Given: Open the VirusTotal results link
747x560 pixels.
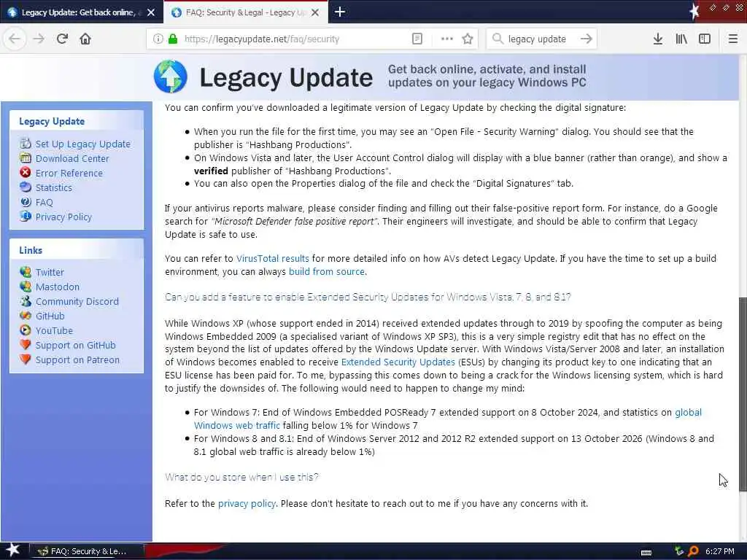Looking at the screenshot, I should point(273,259).
